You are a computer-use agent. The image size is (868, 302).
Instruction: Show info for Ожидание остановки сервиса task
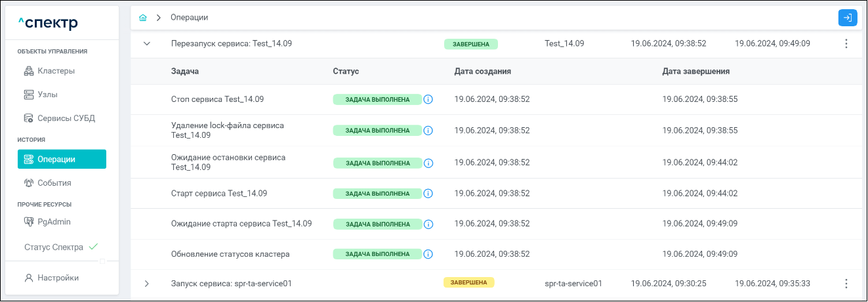(x=428, y=163)
